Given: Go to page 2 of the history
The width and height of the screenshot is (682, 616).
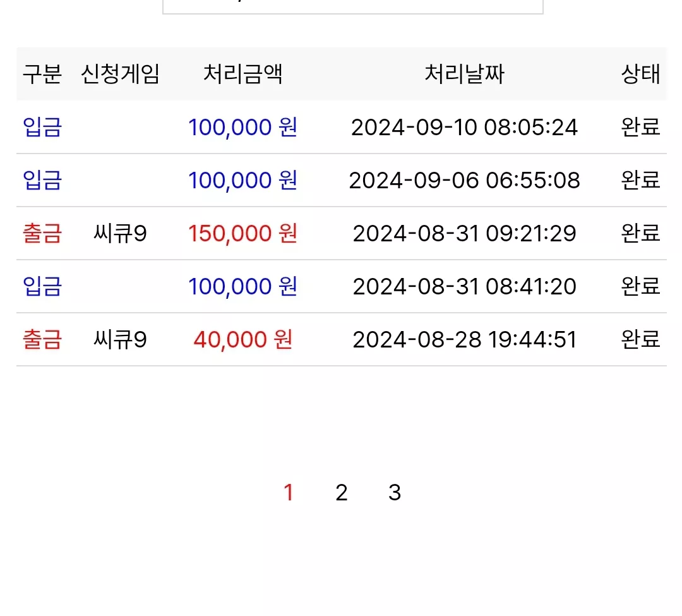Looking at the screenshot, I should click(342, 493).
